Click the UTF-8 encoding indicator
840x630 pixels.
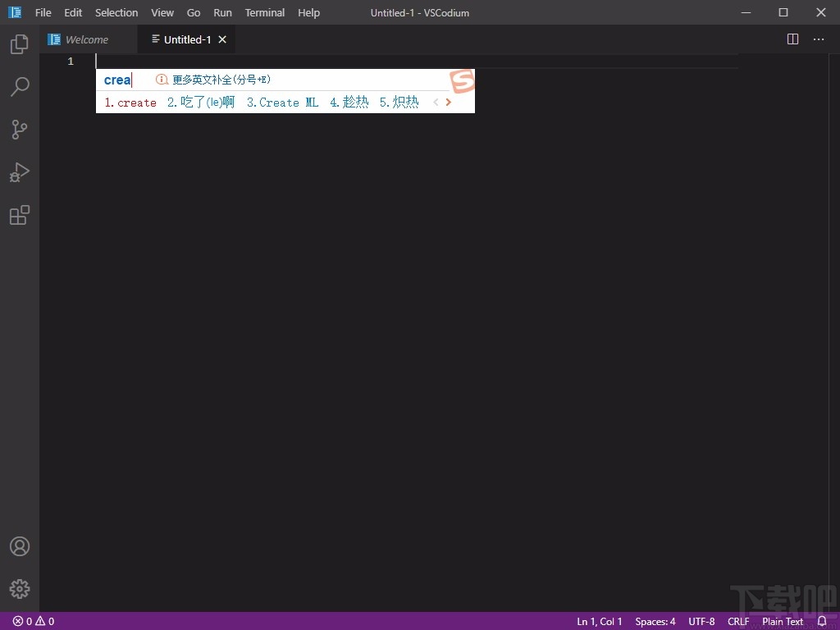coord(701,621)
